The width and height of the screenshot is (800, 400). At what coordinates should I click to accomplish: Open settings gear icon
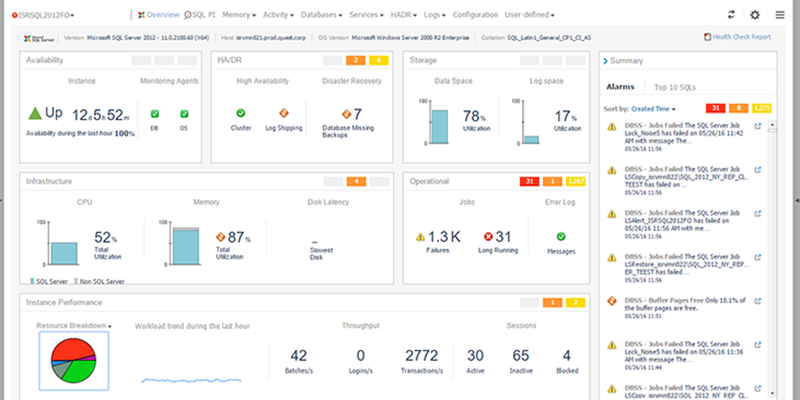755,15
